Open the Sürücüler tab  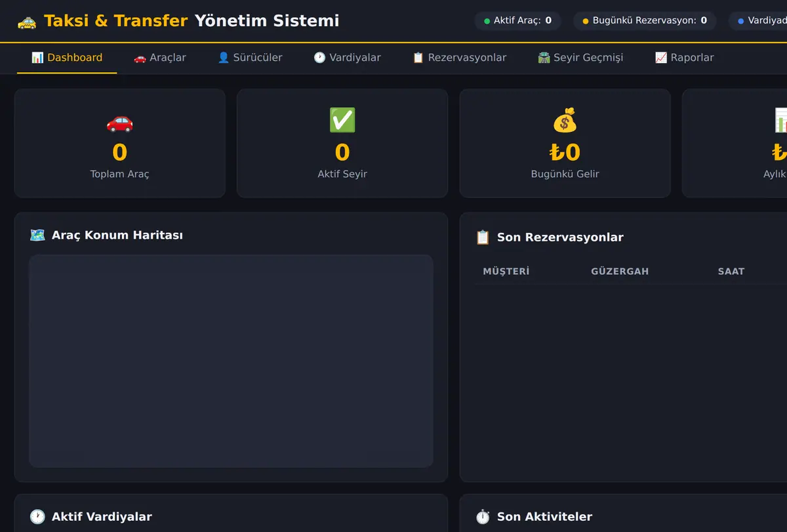pos(250,58)
